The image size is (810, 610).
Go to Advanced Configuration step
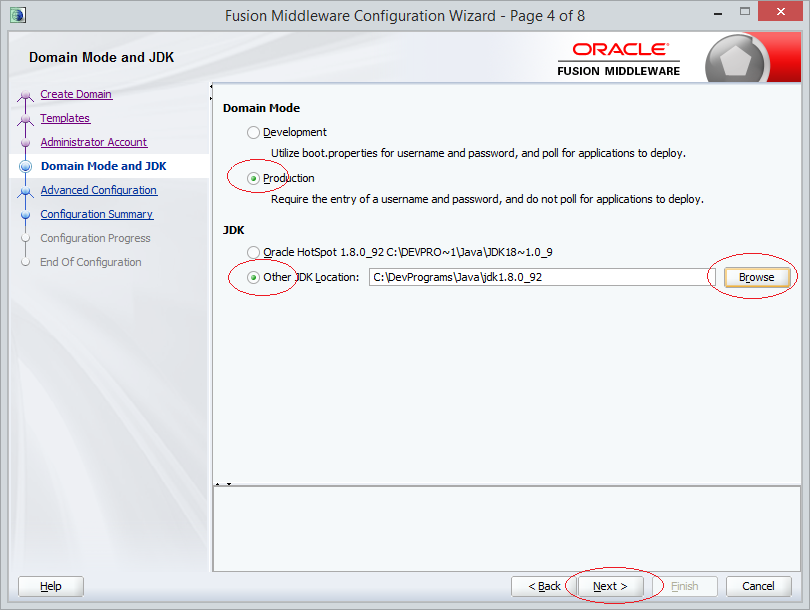(x=99, y=190)
